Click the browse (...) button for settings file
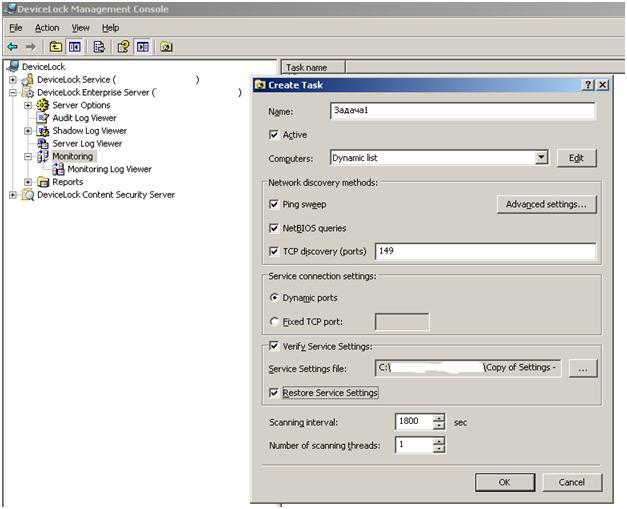This screenshot has height=509, width=627. pos(583,368)
